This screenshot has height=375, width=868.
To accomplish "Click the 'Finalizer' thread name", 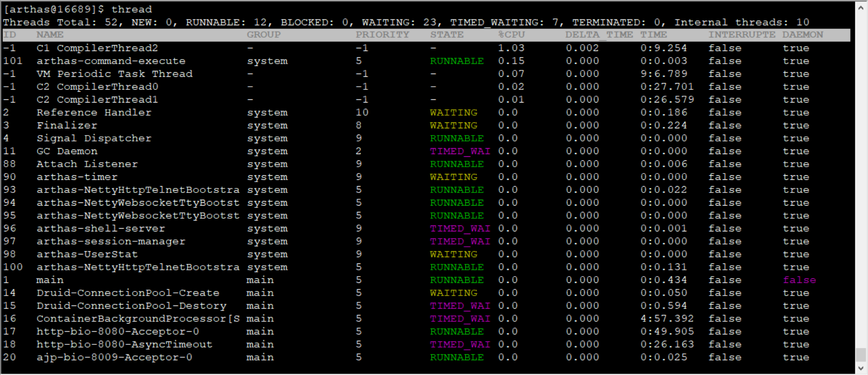I will click(x=67, y=125).
